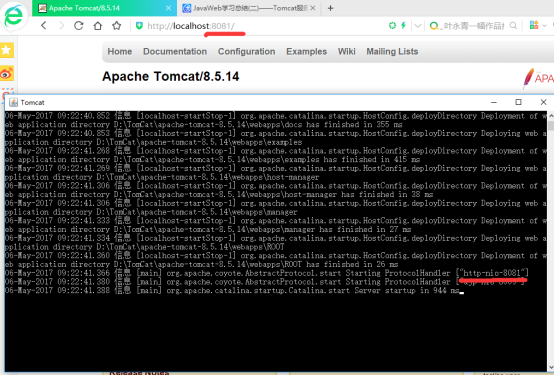Screen dimensions: 554x376
Task: Click the webapps\examples directory line
Action: [x=153, y=142]
